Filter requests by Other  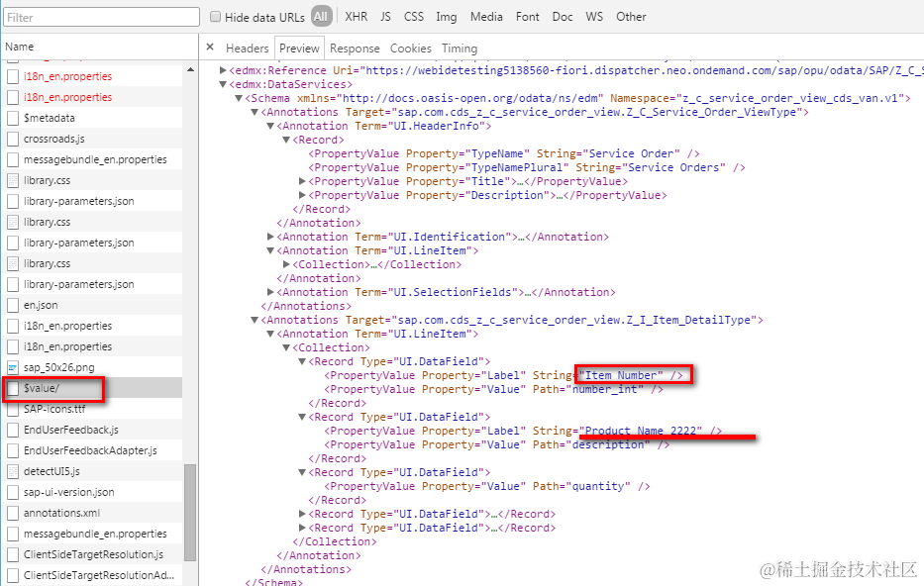point(631,17)
